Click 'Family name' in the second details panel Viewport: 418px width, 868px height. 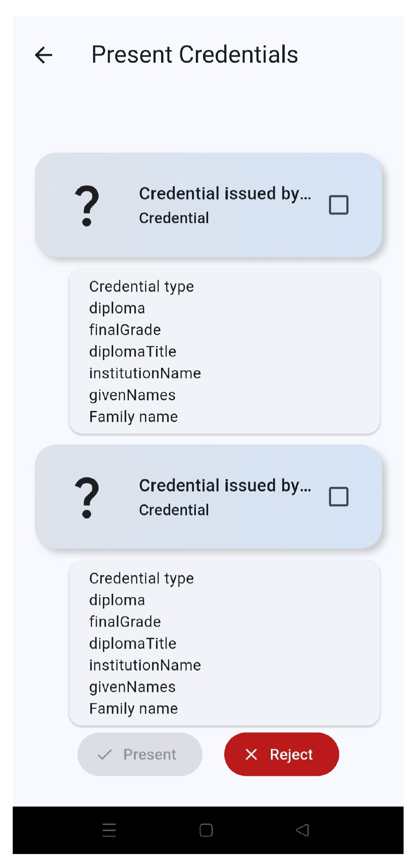click(x=134, y=708)
